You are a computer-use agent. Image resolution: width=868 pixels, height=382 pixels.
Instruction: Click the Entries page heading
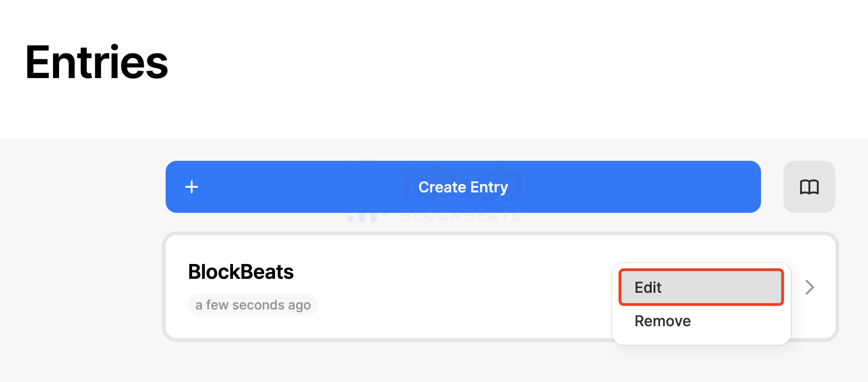point(96,62)
